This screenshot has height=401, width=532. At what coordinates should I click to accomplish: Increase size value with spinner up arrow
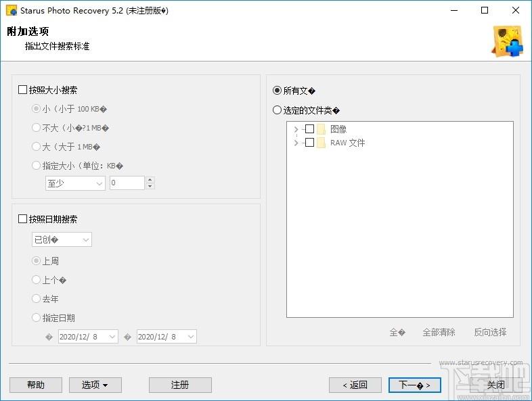pyautogui.click(x=150, y=180)
